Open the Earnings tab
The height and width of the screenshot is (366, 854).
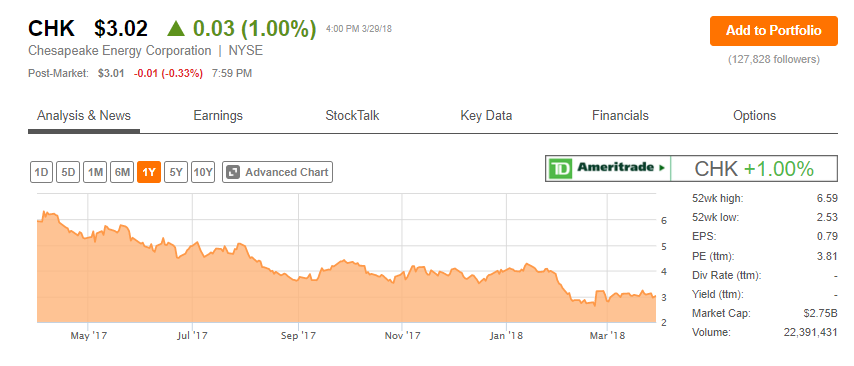tap(218, 115)
